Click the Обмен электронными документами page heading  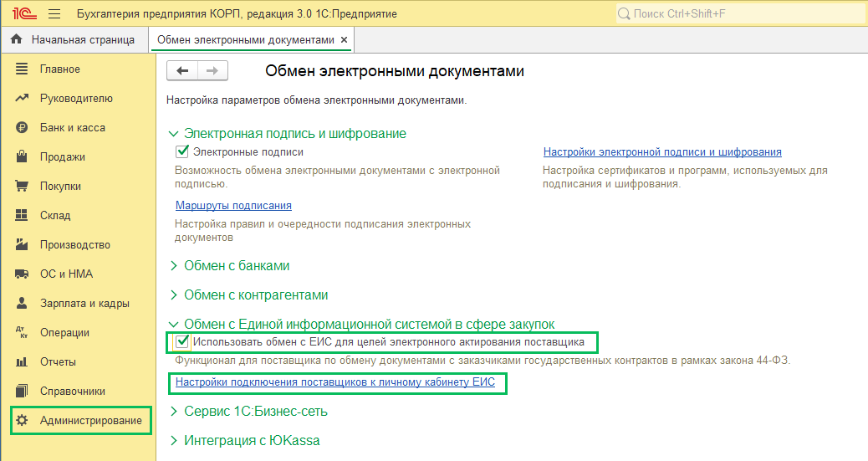click(395, 71)
